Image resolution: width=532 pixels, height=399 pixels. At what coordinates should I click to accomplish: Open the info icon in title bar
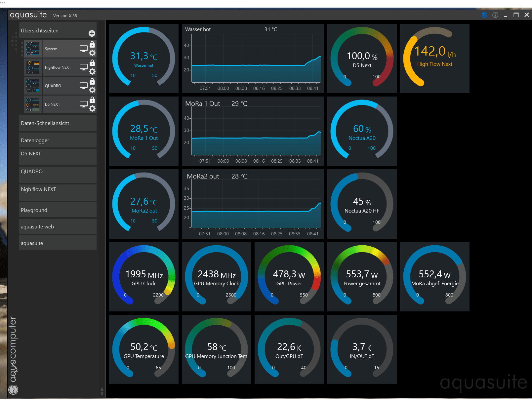[495, 15]
